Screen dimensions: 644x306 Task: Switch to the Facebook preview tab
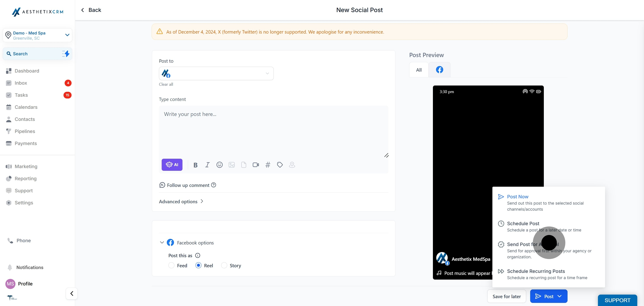[x=439, y=70]
